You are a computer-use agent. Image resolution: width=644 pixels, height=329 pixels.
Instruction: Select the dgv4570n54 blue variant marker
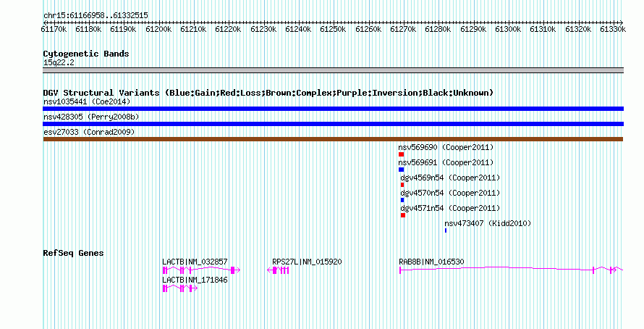tap(402, 200)
